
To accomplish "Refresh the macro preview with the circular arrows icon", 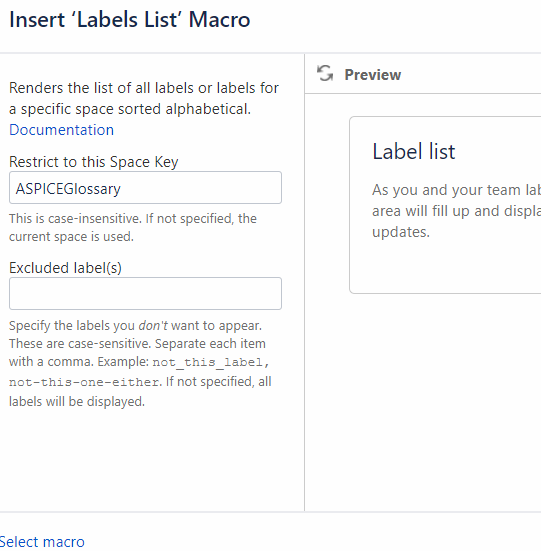I will click(x=325, y=73).
